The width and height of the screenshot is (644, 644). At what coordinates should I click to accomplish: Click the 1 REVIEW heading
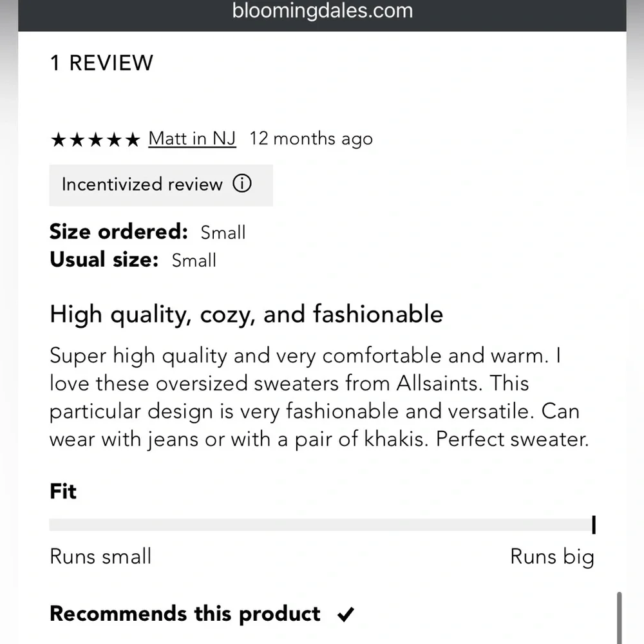[102, 63]
